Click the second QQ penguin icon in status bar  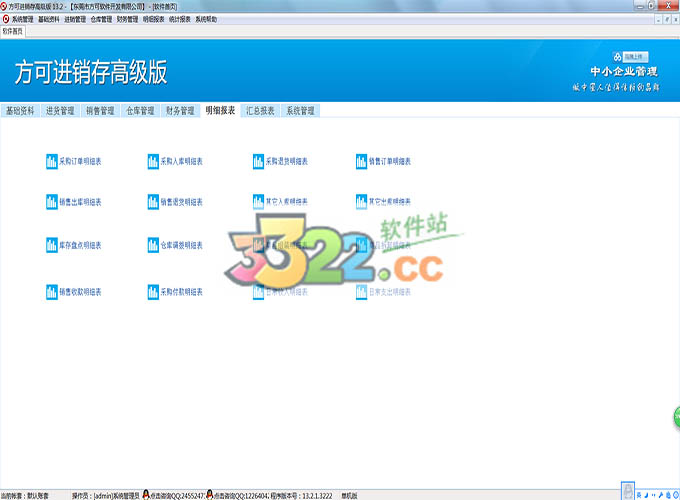click(x=210, y=494)
